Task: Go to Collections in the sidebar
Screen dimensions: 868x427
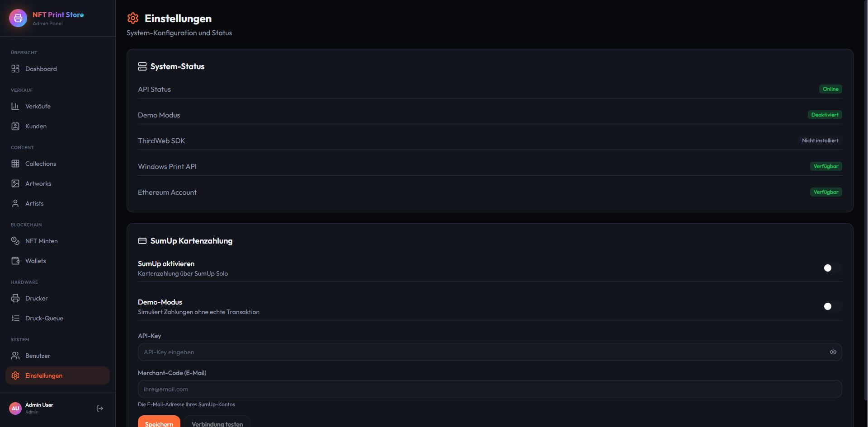Action: (x=41, y=164)
